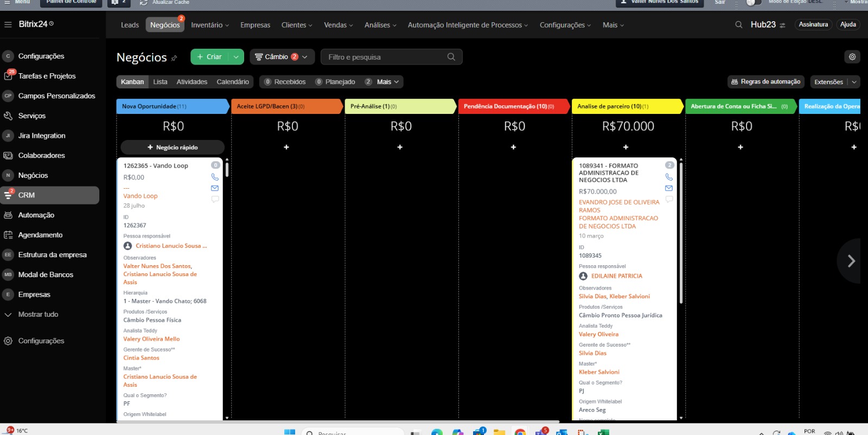868x435 pixels.
Task: Open the Criar button dropdown arrow
Action: pyautogui.click(x=236, y=57)
